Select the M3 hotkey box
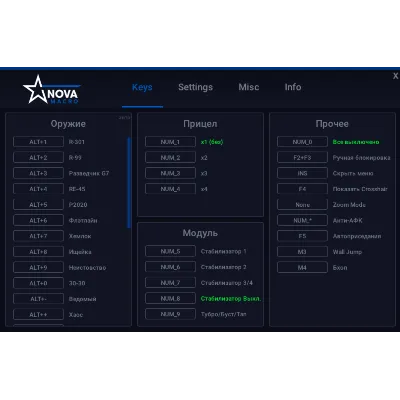 (302, 251)
